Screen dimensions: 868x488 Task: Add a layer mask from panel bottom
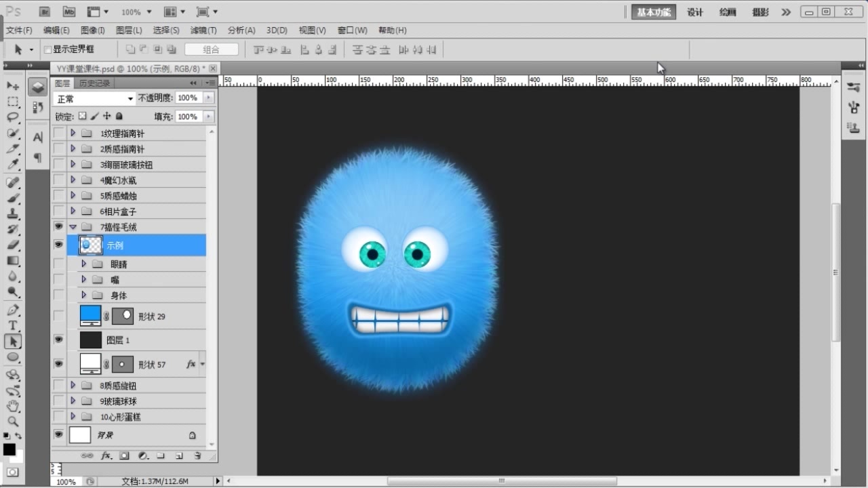point(125,456)
